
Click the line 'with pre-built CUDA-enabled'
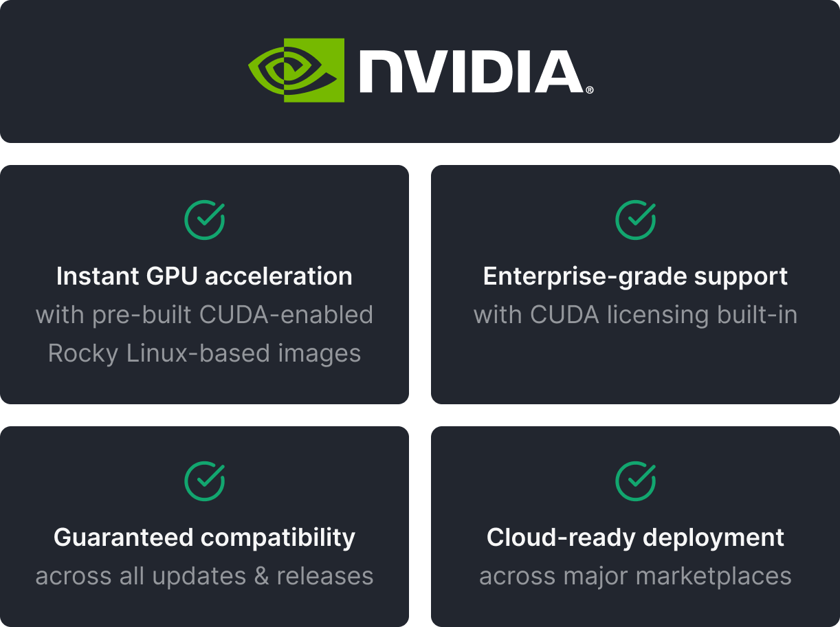tap(204, 315)
